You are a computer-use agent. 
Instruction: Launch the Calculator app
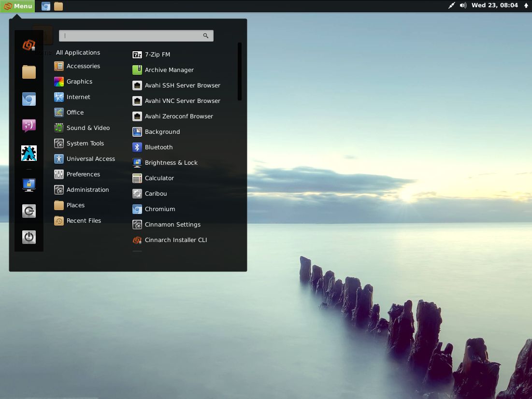pyautogui.click(x=159, y=178)
